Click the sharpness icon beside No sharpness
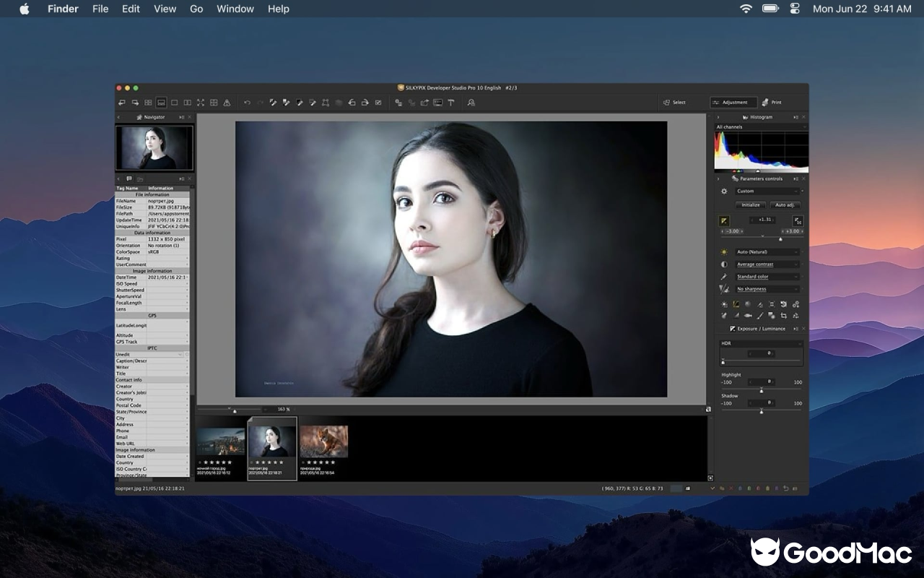 pyautogui.click(x=724, y=289)
